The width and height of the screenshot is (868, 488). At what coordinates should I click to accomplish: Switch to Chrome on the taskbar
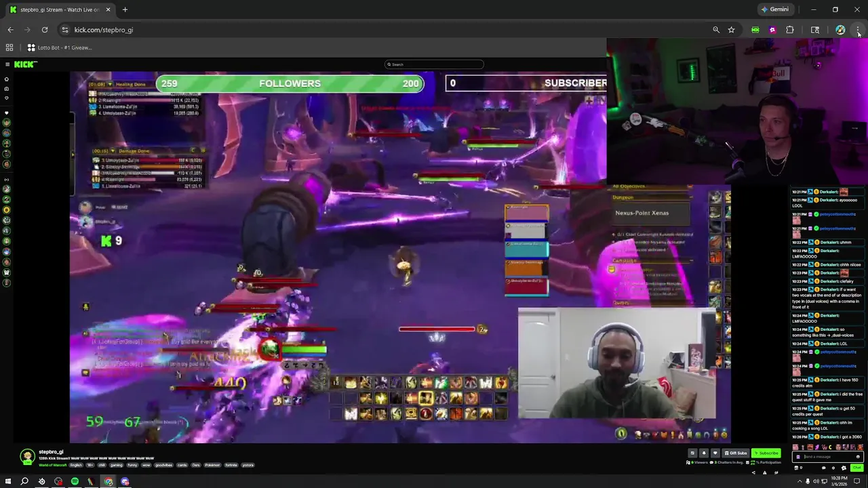[108, 481]
